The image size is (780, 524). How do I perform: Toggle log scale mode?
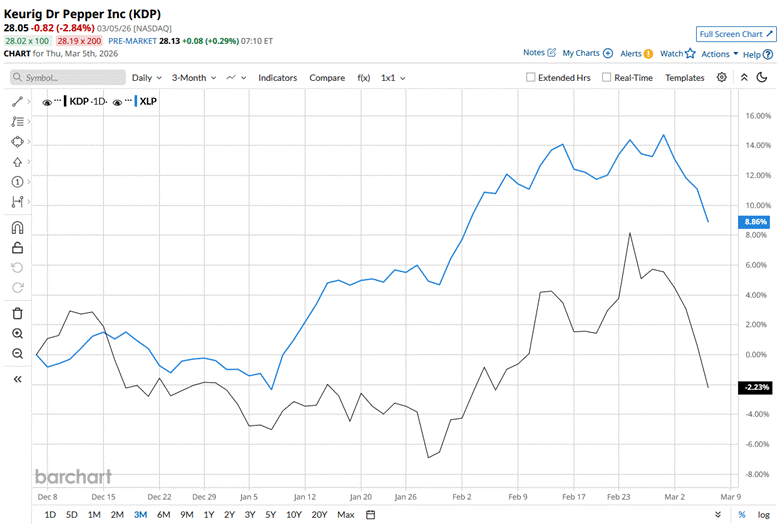(764, 515)
